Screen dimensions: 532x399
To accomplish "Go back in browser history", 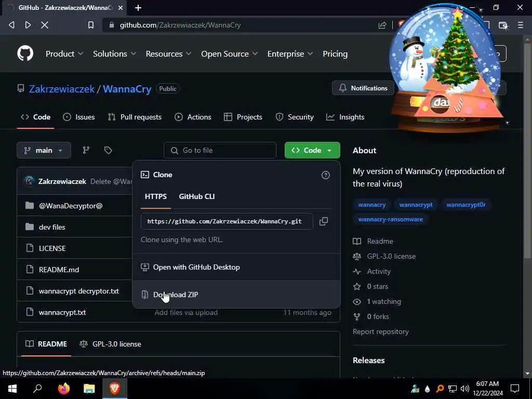I will [x=11, y=25].
